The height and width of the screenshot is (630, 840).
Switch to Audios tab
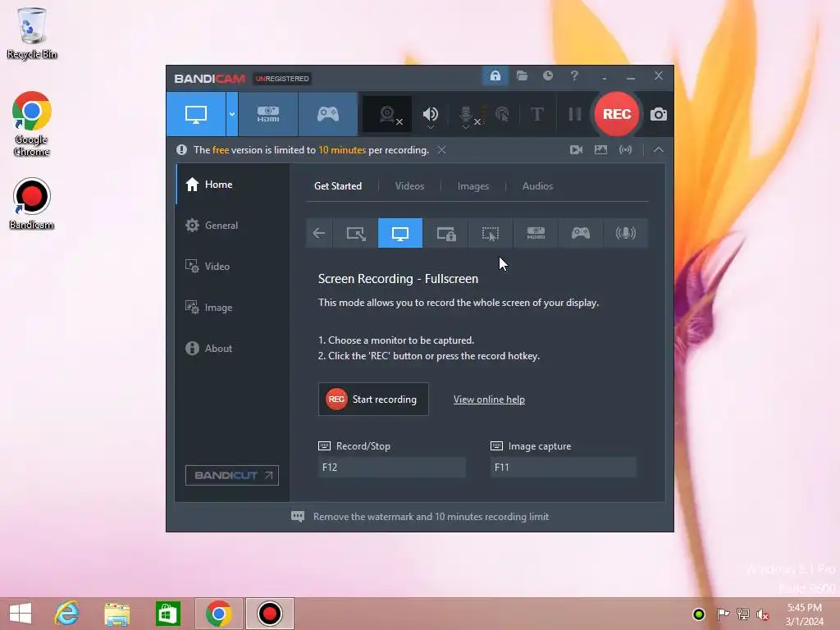coord(537,186)
